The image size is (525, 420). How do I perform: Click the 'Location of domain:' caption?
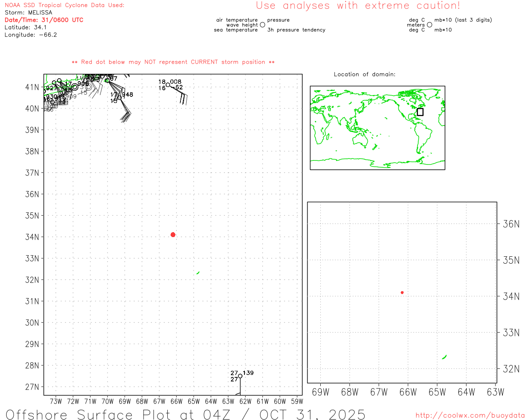364,75
